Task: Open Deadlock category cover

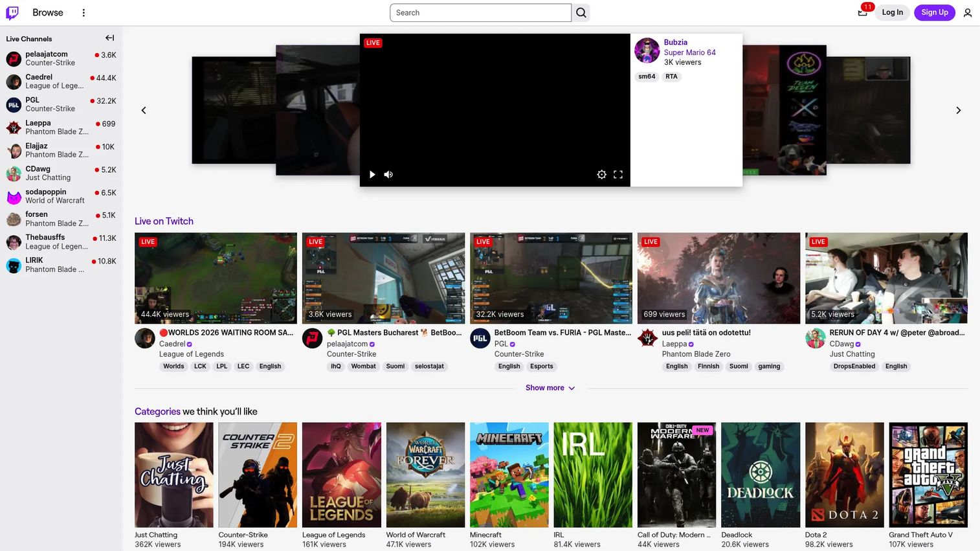Action: [x=761, y=475]
